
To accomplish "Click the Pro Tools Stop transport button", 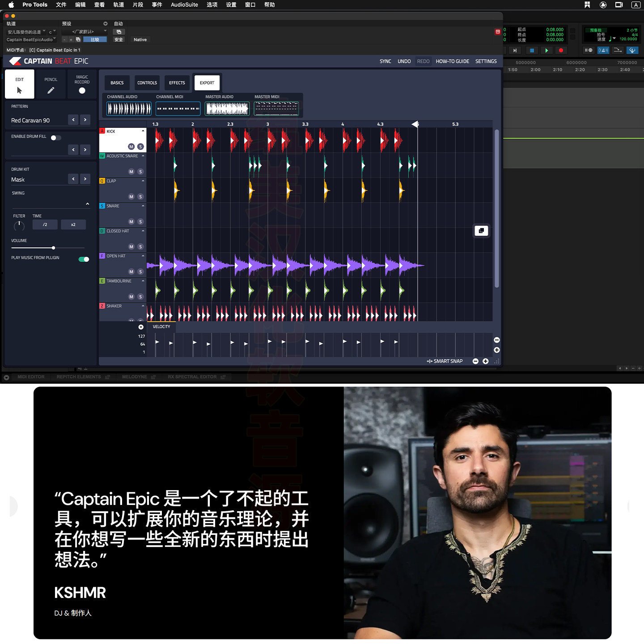I will coord(532,51).
